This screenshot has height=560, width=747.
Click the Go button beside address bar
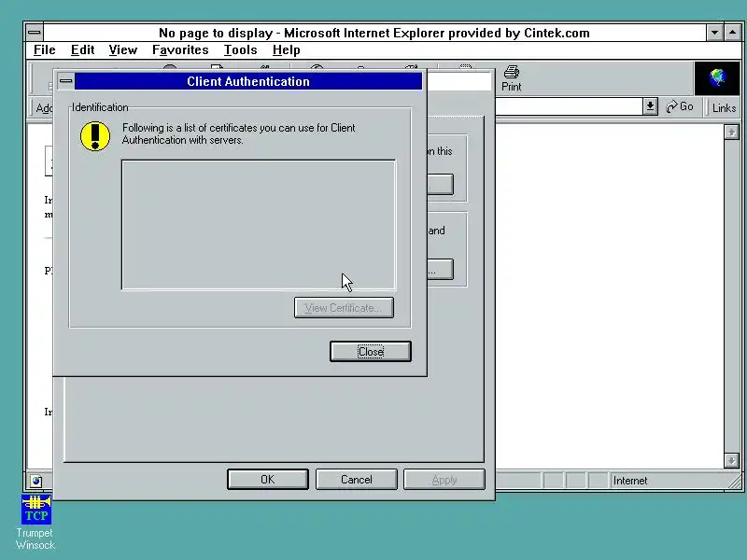point(680,106)
